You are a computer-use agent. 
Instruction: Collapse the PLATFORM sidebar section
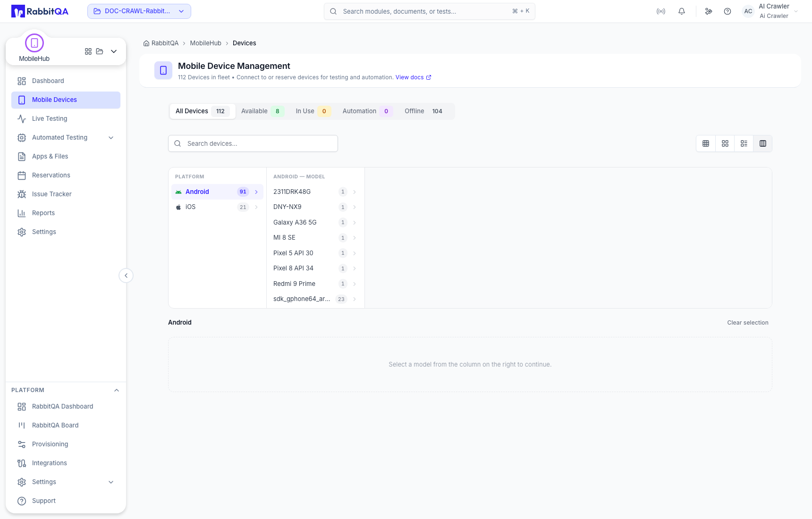117,390
